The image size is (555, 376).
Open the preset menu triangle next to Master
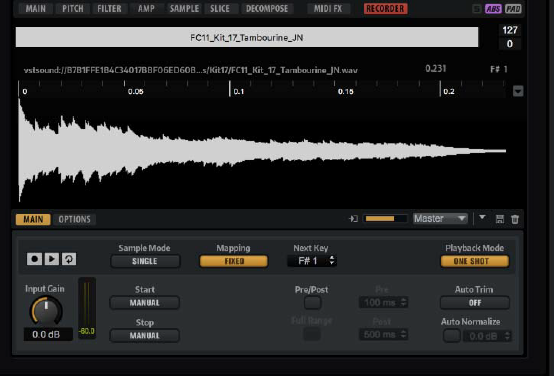(x=482, y=217)
